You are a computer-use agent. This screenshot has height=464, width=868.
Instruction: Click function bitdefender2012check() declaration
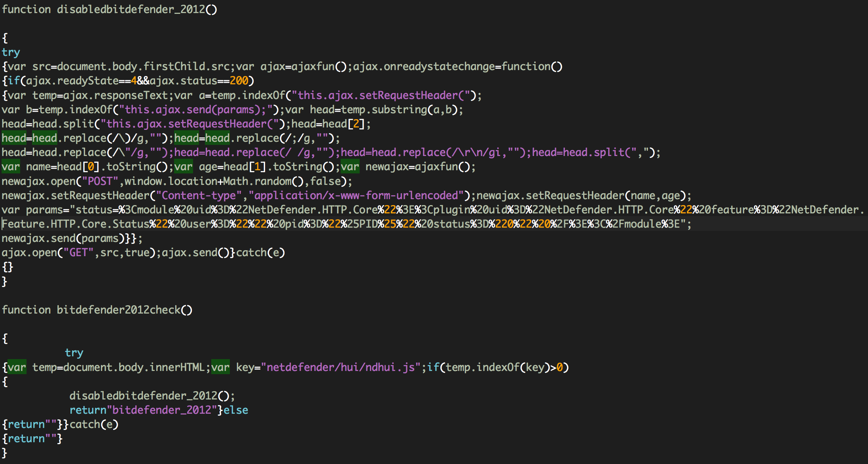point(97,310)
